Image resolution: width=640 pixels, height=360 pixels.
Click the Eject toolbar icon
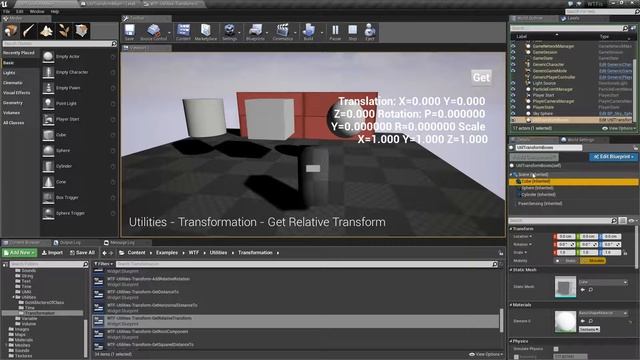pyautogui.click(x=370, y=32)
